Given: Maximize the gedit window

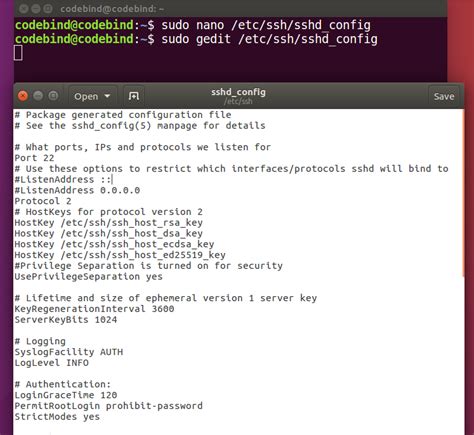Looking at the screenshot, I should 53,96.
